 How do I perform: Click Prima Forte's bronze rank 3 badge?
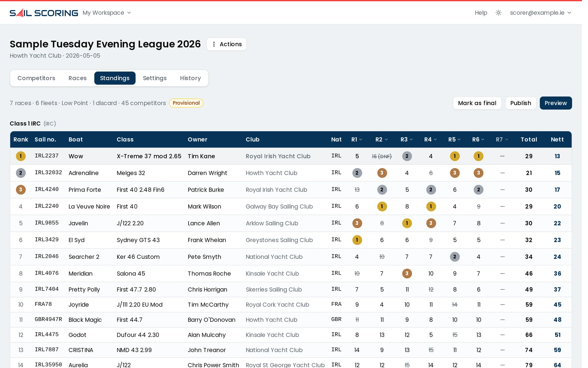click(x=21, y=190)
